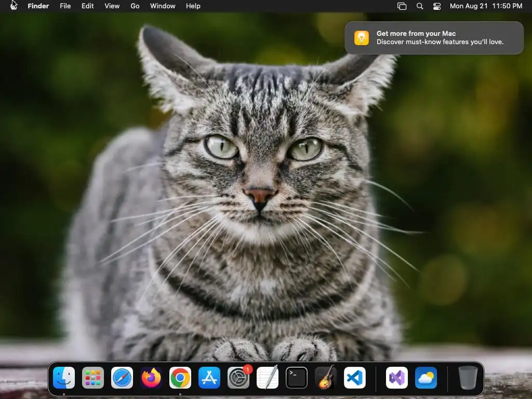Launch TextEdit from the Dock
532x399 pixels.
click(x=268, y=378)
